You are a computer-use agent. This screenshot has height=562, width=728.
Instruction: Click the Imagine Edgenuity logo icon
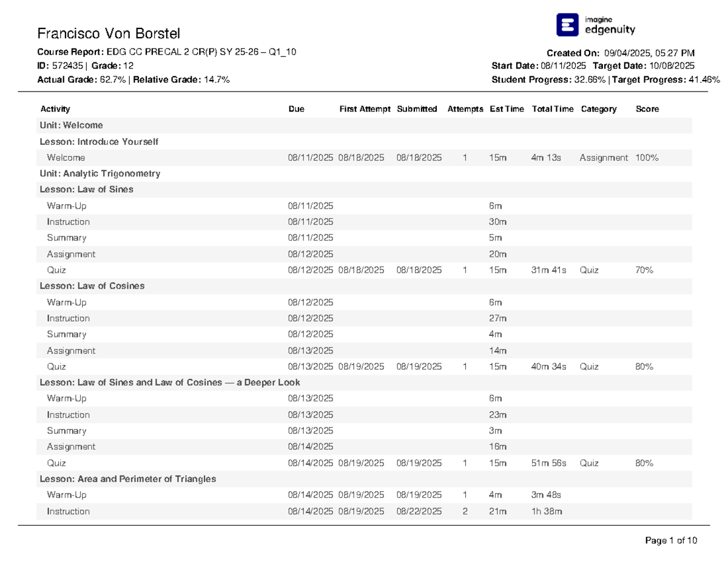tap(568, 25)
